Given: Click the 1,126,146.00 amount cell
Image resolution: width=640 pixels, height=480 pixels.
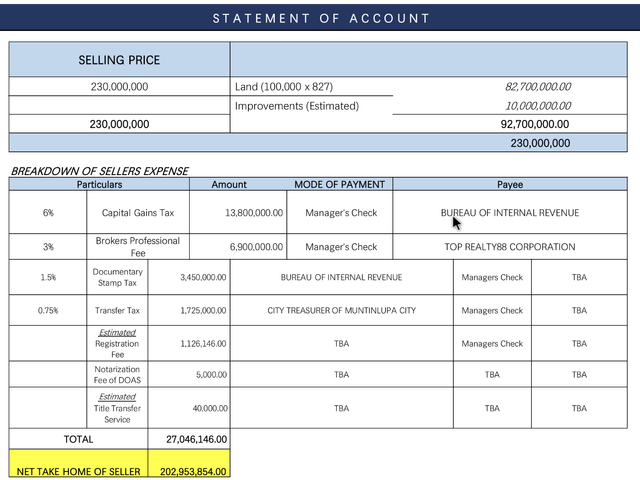Looking at the screenshot, I should click(189, 343).
